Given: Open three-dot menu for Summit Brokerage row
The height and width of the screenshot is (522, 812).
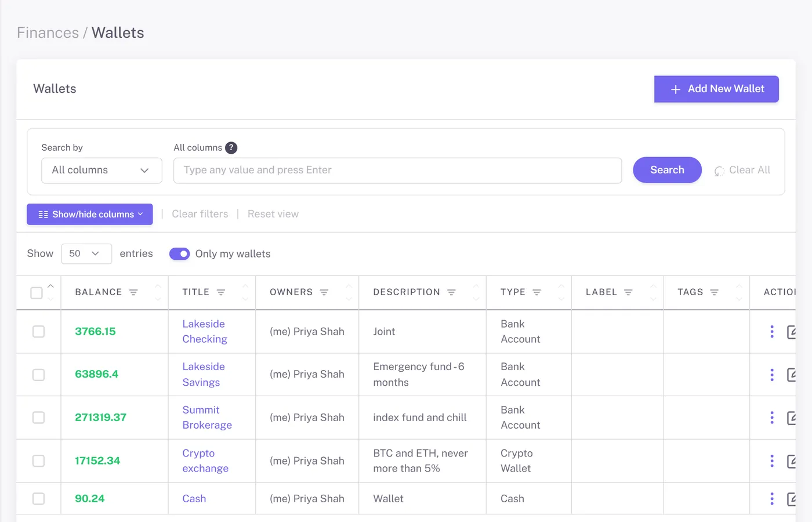Looking at the screenshot, I should (772, 418).
